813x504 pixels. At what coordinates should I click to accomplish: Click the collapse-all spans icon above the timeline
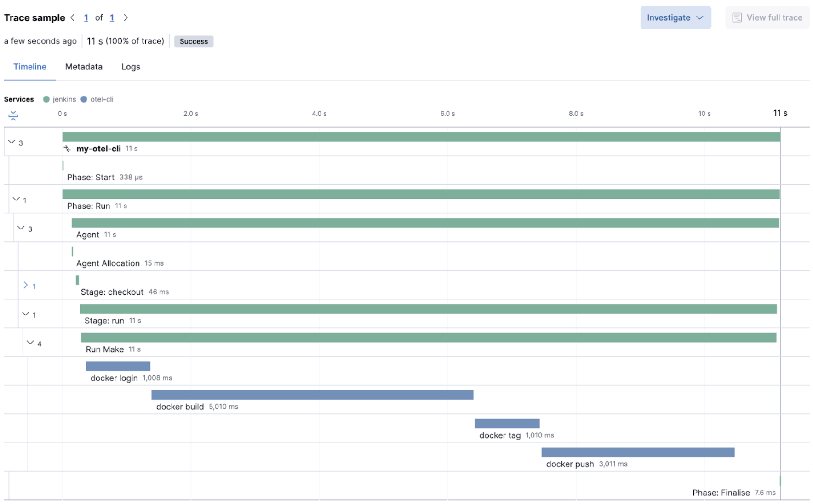tap(13, 115)
